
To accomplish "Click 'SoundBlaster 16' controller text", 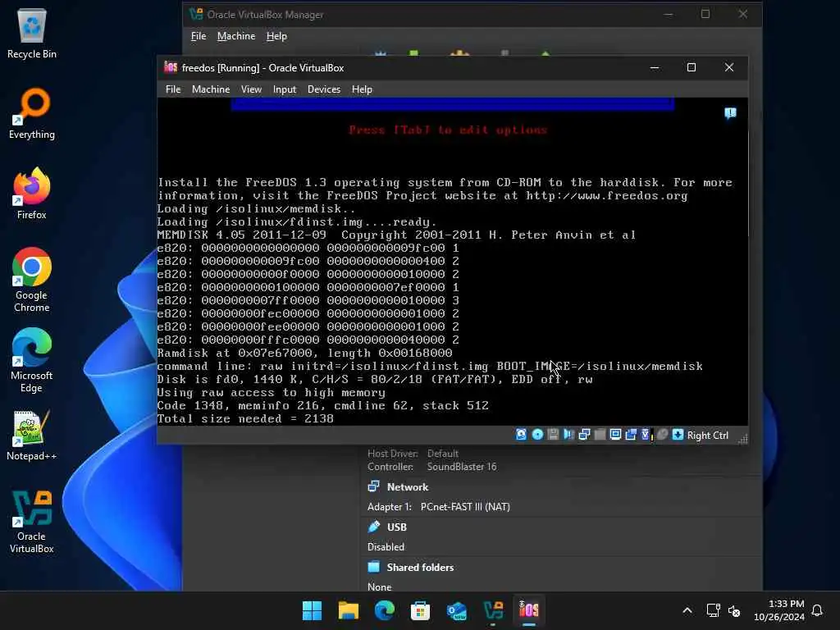I will [x=461, y=467].
